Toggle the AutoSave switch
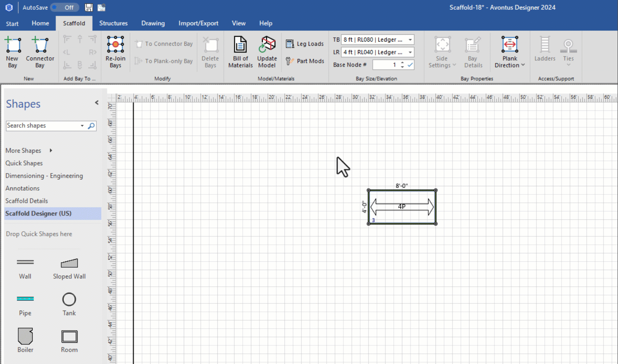The width and height of the screenshot is (618, 364). click(64, 8)
